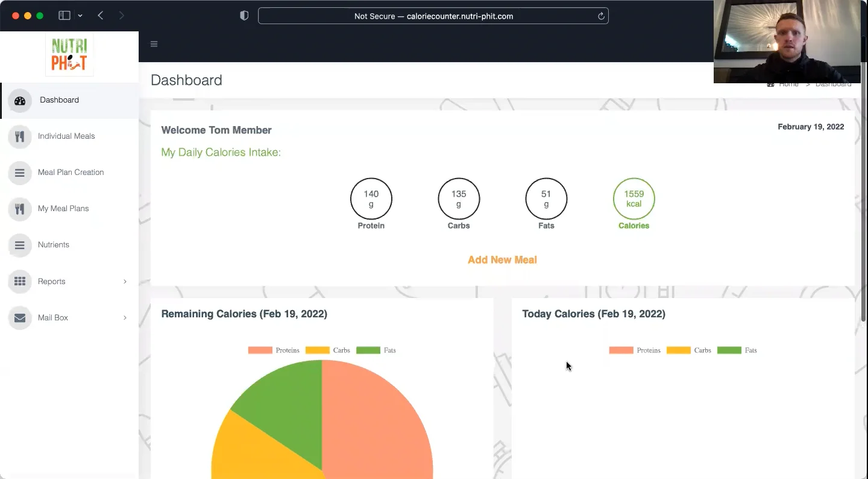Screen dimensions: 868x479
Task: Click the Nutrients list icon
Action: pos(20,245)
